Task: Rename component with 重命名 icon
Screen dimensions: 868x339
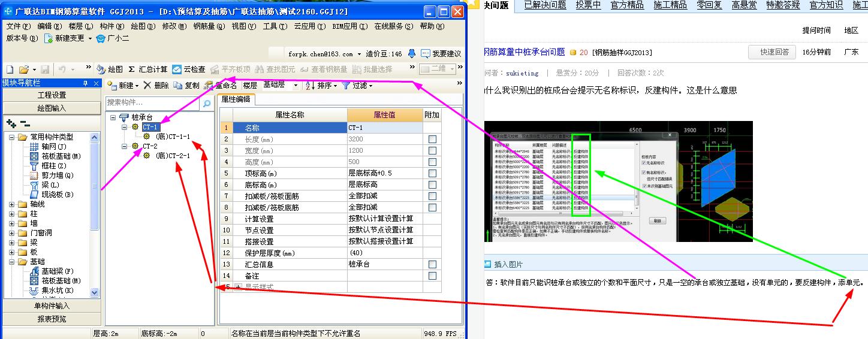Action: click(209, 86)
